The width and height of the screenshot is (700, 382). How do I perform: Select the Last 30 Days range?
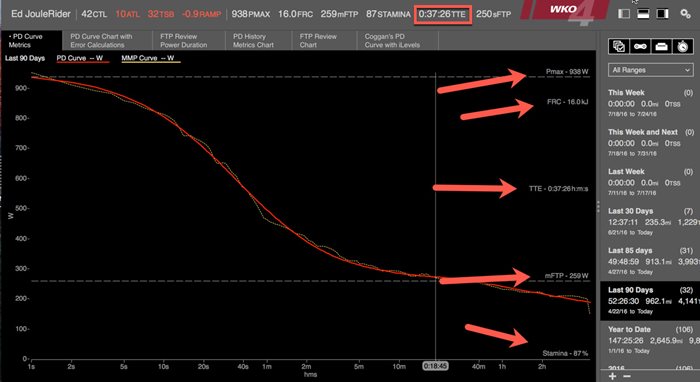click(x=650, y=221)
